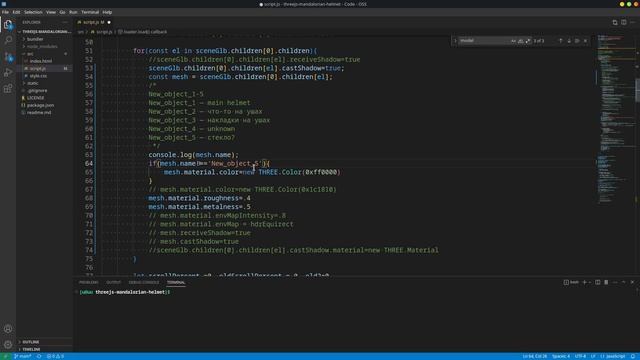Open the Extensions view in activity bar
The image size is (640, 360).
click(x=8, y=89)
